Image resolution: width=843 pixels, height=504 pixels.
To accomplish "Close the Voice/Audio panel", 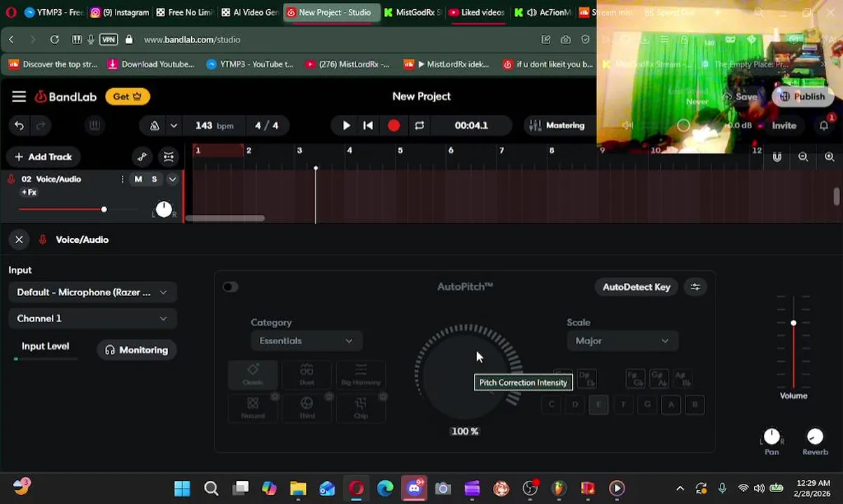I will [x=19, y=239].
